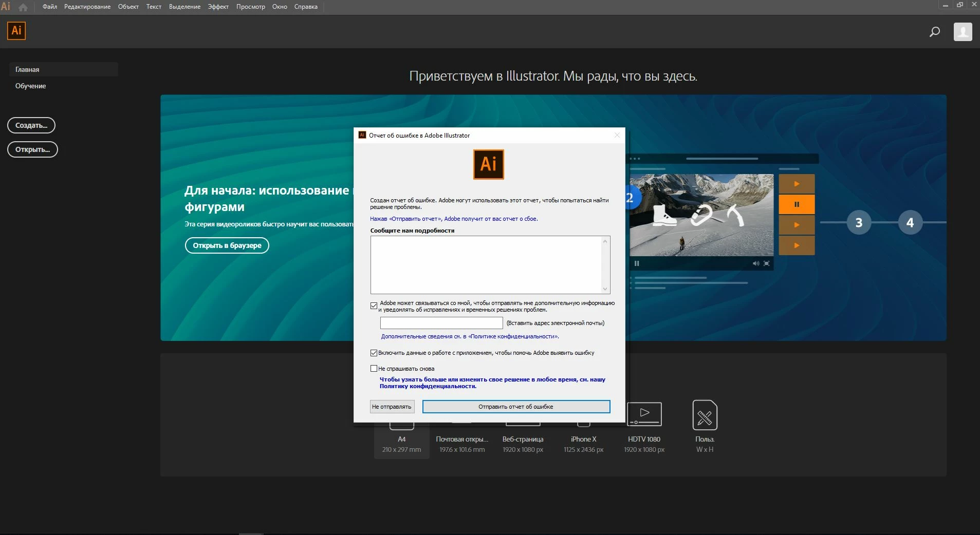Click pause icon under tutorial video
This screenshot has width=980, height=535.
tap(637, 263)
